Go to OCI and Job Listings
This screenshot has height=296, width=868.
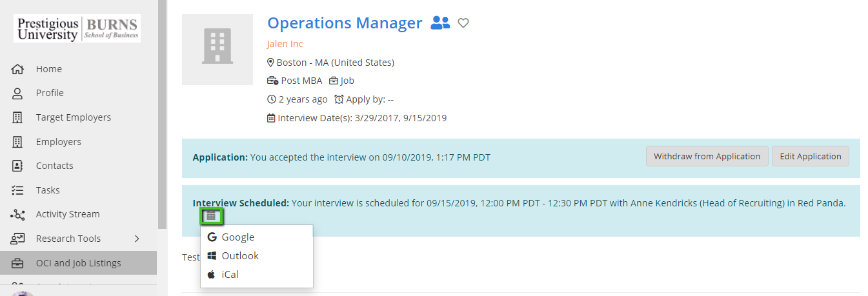78,262
